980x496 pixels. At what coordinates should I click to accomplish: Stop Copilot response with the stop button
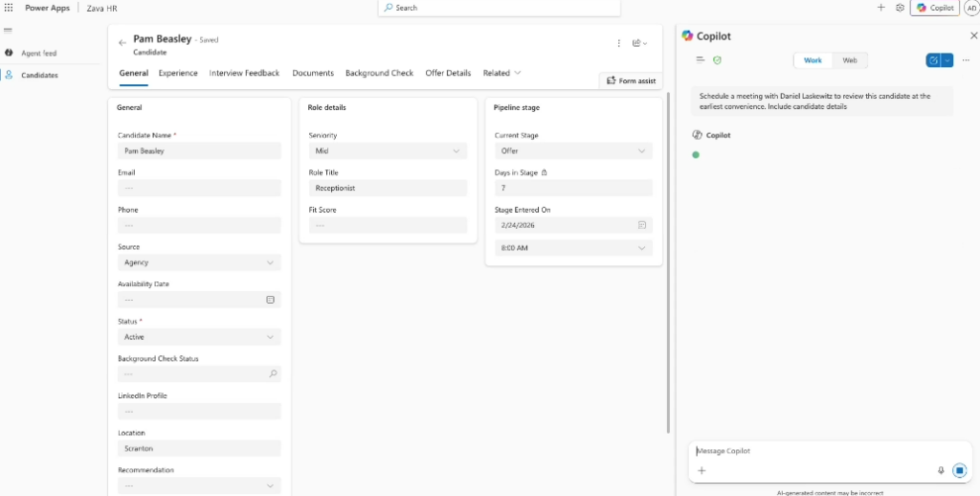(959, 470)
